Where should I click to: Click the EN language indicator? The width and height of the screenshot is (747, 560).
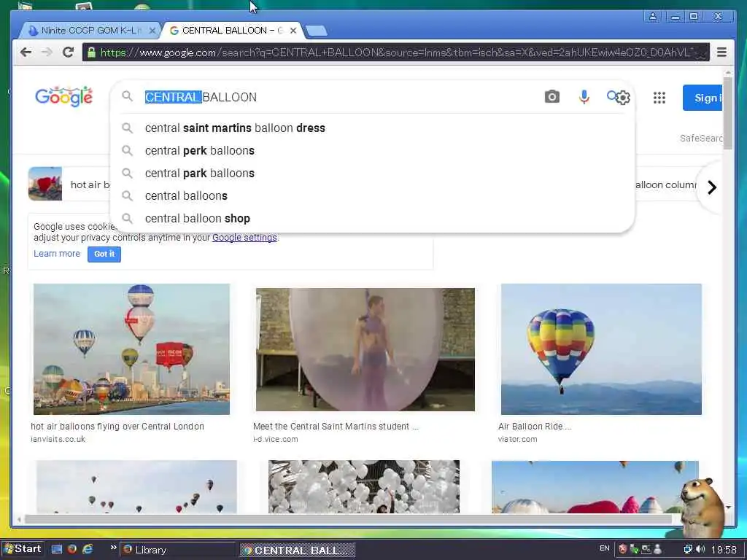(605, 548)
